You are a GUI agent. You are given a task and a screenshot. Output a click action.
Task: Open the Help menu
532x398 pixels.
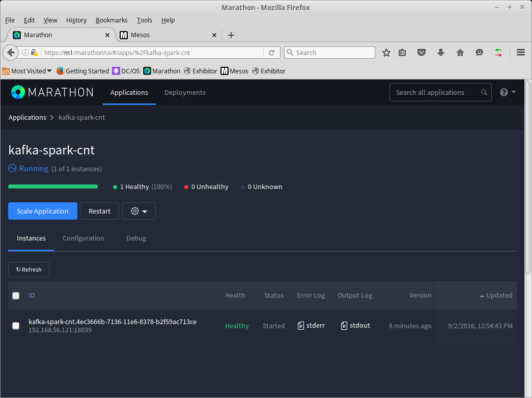pyautogui.click(x=168, y=20)
